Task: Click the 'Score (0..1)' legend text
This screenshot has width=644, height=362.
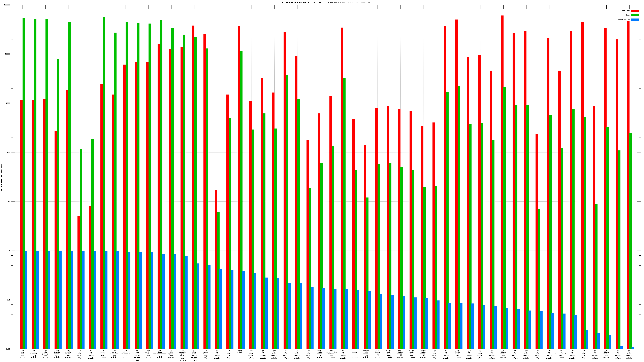Action: tap(624, 20)
